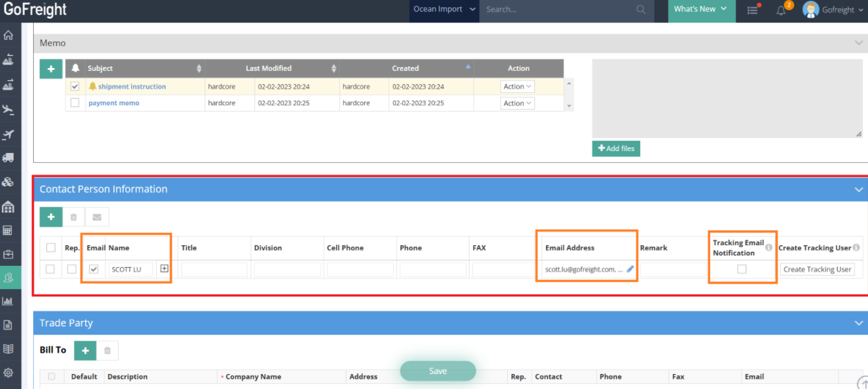Viewport: 868px width, 389px height.
Task: Click the task list icon in top bar
Action: tap(752, 10)
